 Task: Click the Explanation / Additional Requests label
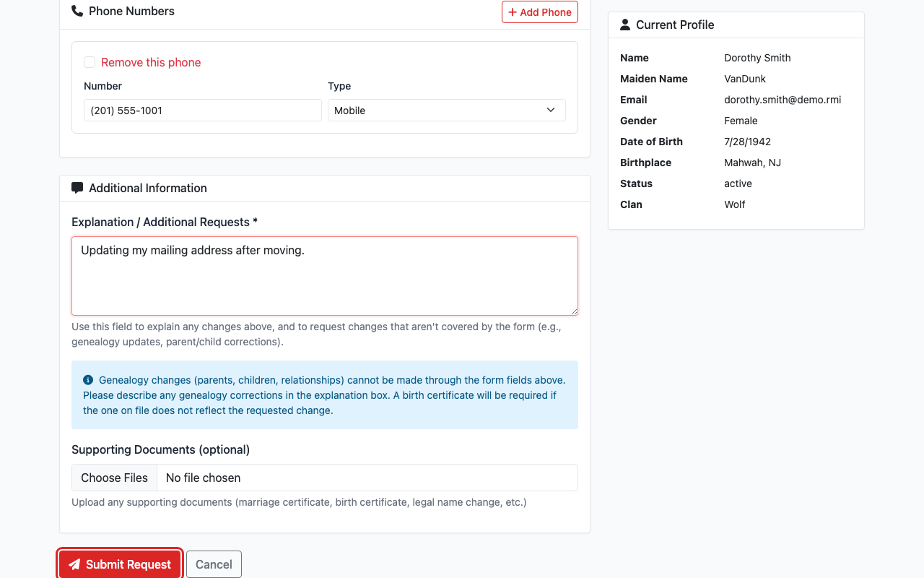point(164,222)
